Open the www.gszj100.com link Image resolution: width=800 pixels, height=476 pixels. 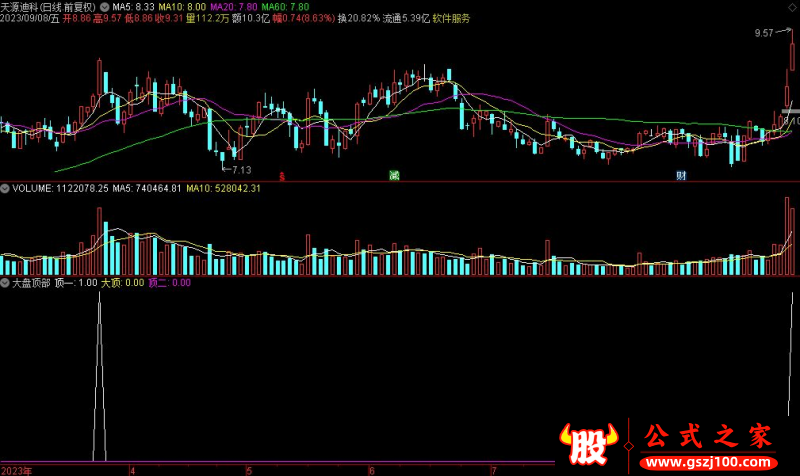pyautogui.click(x=706, y=465)
